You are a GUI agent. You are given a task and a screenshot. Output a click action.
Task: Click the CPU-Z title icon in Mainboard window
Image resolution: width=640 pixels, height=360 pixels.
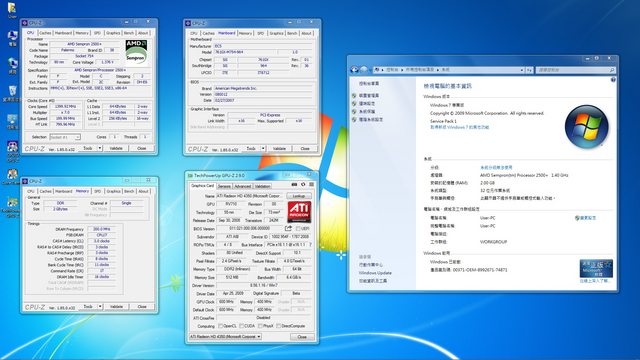coord(188,23)
